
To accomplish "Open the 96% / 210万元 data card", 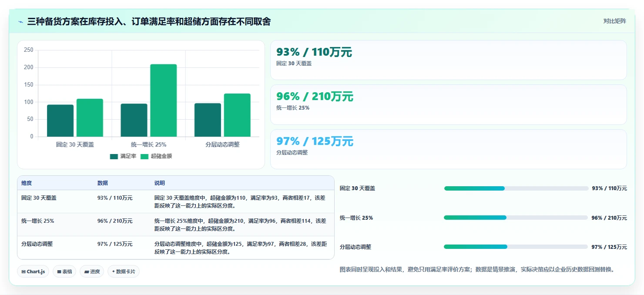I will coord(449,105).
